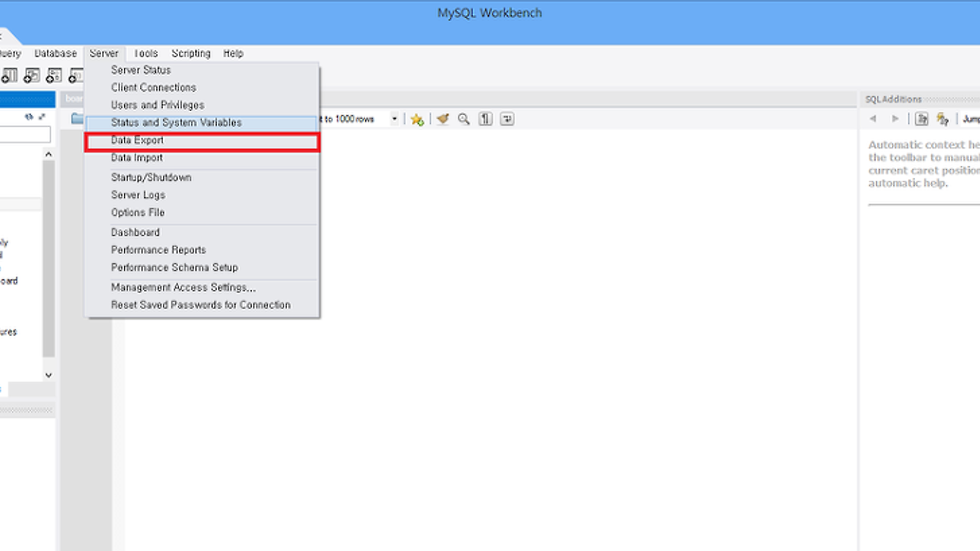
Task: Go forward in SQL Additions help
Action: click(x=894, y=119)
